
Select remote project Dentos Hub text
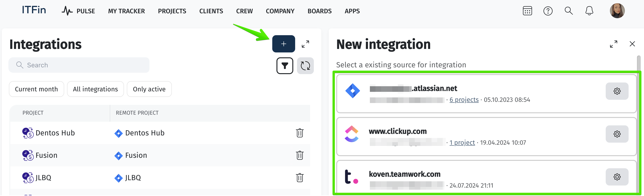click(x=145, y=133)
